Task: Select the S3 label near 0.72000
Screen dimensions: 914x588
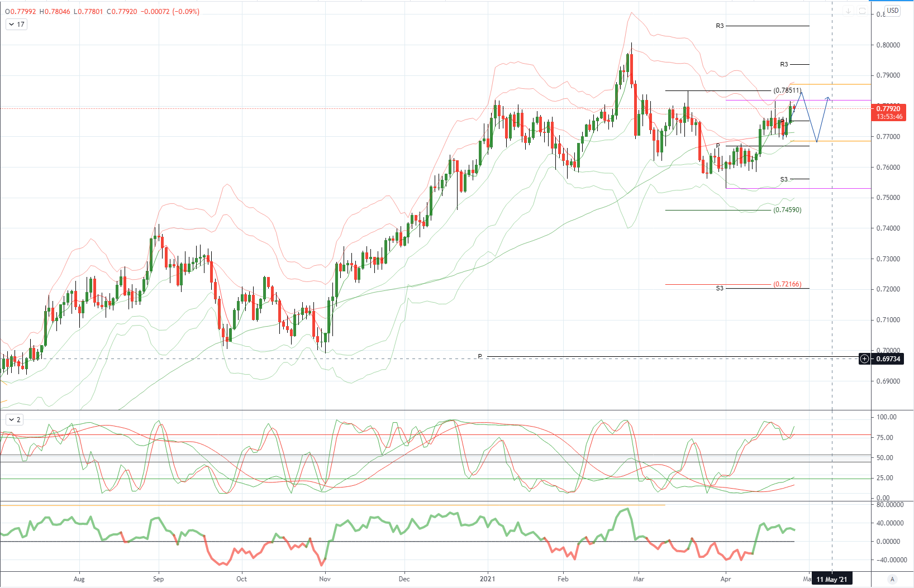Action: [720, 289]
